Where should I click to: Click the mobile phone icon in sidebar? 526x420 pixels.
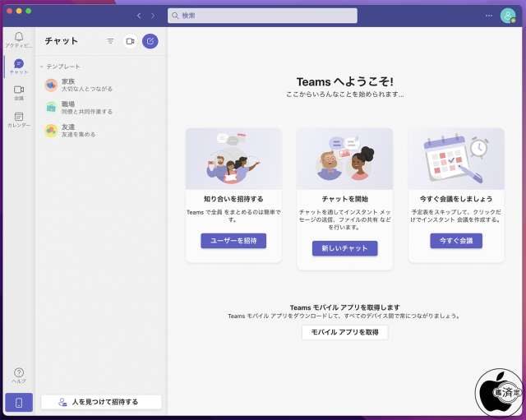(19, 402)
